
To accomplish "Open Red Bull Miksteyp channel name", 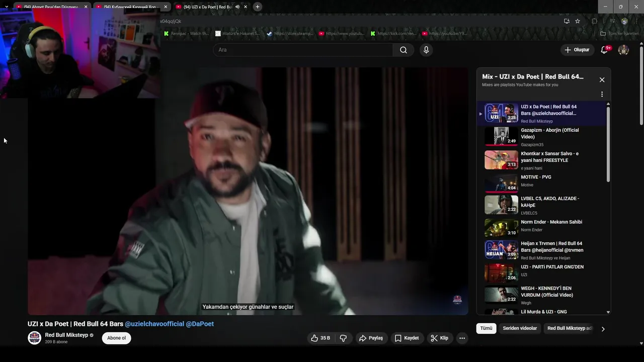I will point(66,335).
